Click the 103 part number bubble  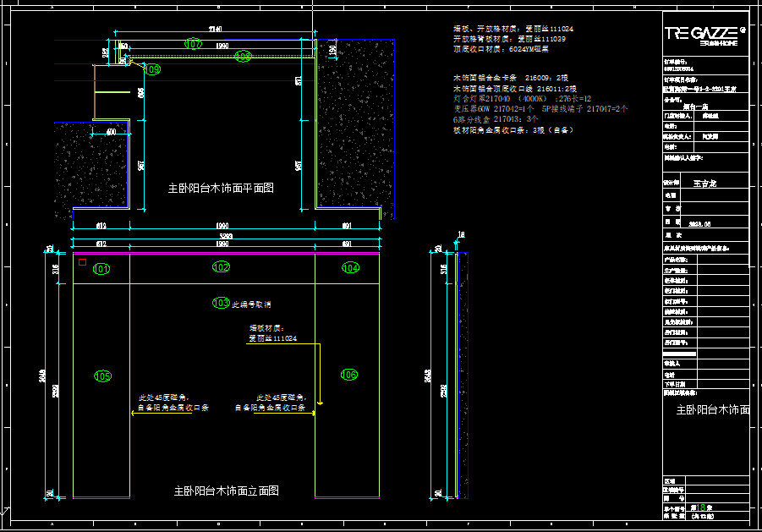click(x=221, y=303)
